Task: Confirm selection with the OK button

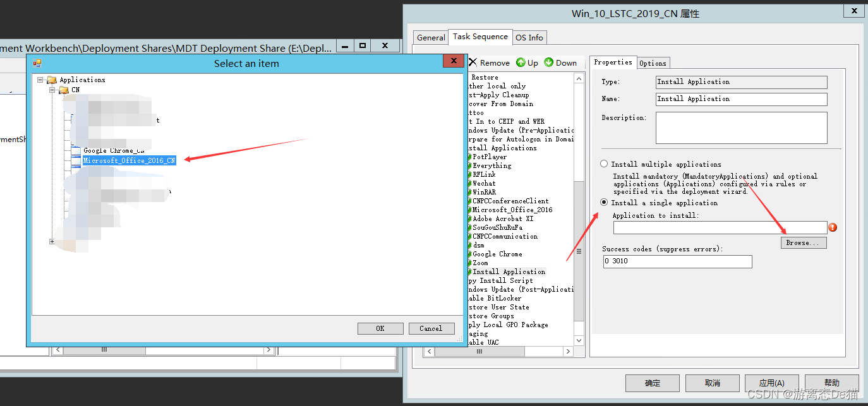Action: click(x=380, y=328)
